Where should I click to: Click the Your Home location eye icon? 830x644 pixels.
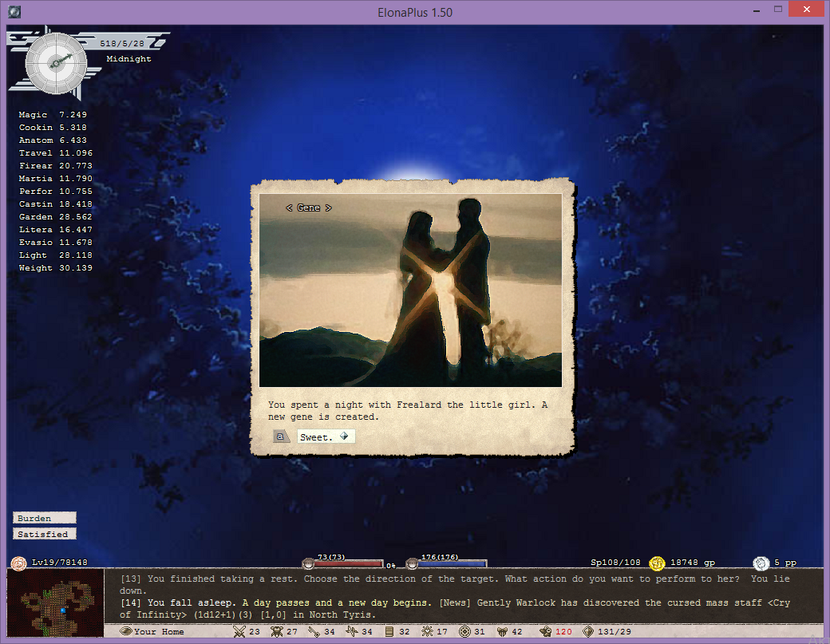pyautogui.click(x=125, y=631)
